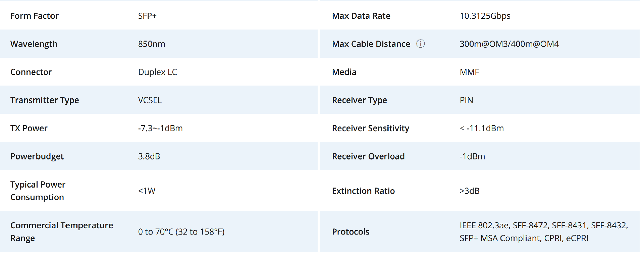
Task: Select the TX Power value -7.3~-1dBm
Action: point(160,128)
